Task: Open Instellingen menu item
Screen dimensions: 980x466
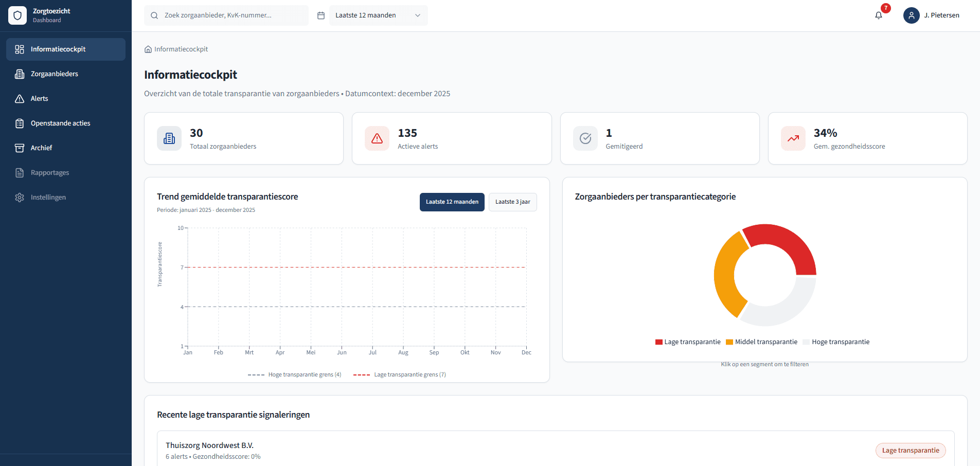Action: click(x=66, y=198)
